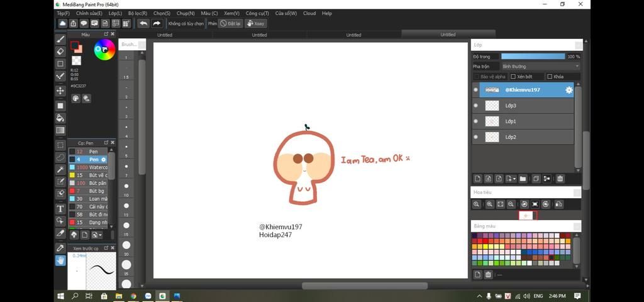
Task: Open the palette icon in Màu panel
Action: (75, 99)
